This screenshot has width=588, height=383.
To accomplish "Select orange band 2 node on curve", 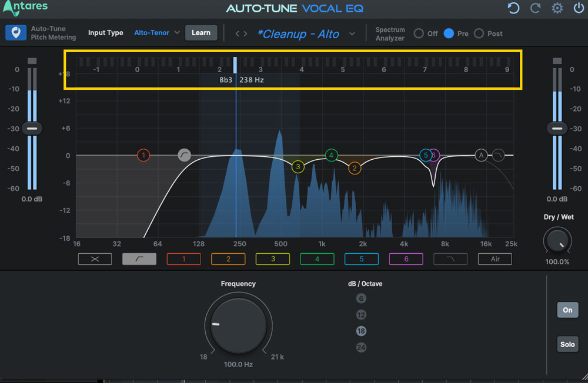I will tap(355, 168).
